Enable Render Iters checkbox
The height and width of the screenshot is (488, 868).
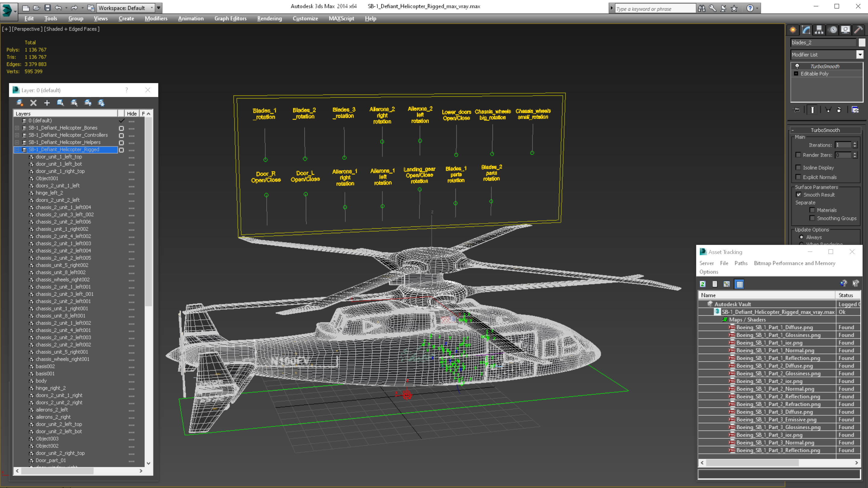pyautogui.click(x=798, y=155)
